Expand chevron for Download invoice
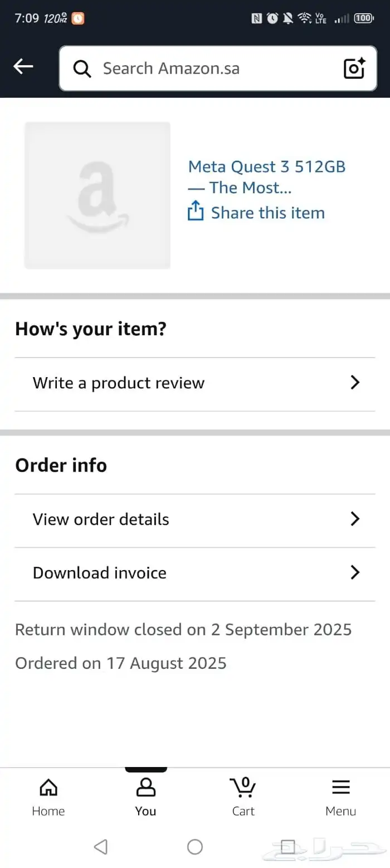 click(355, 573)
